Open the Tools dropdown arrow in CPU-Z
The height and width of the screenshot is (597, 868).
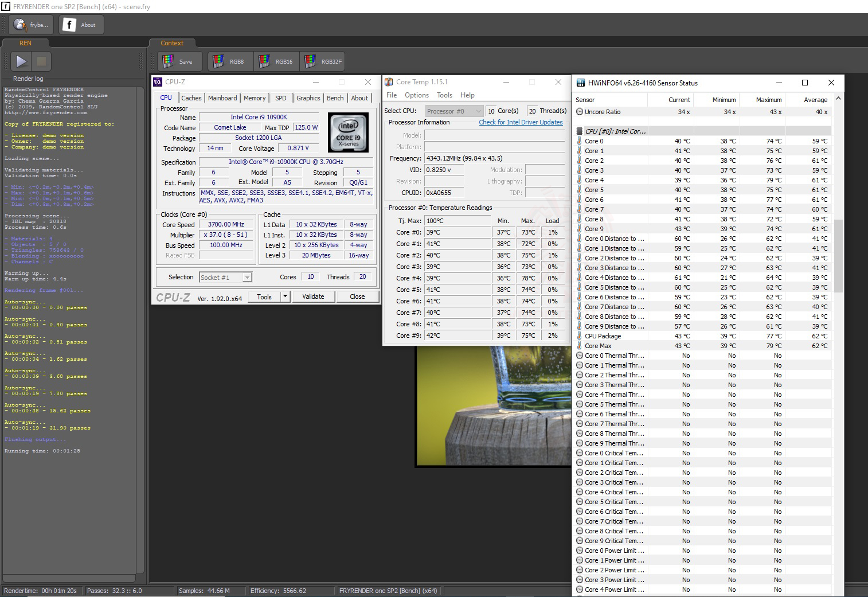pyautogui.click(x=286, y=296)
